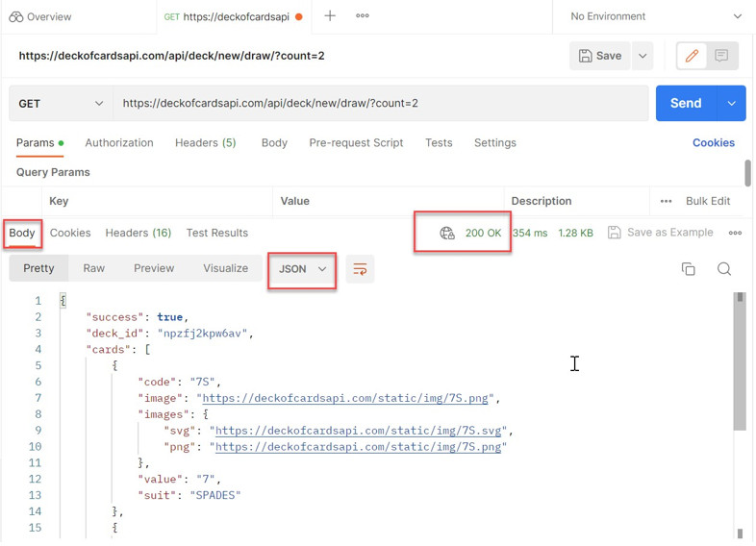Switch to the Authorization tab
The width and height of the screenshot is (756, 546).
[119, 143]
